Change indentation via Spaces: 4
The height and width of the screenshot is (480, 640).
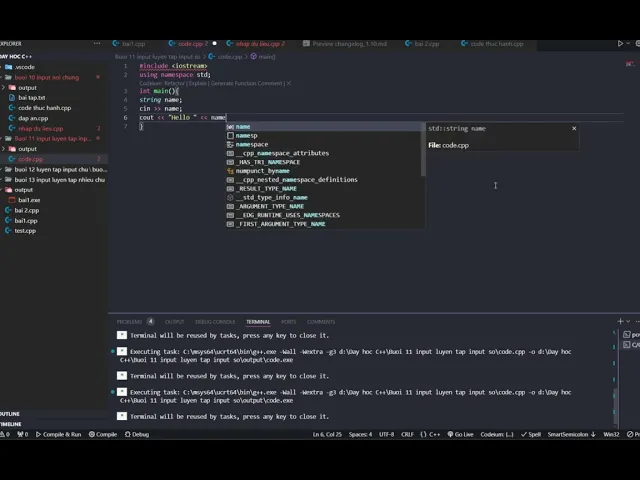point(360,434)
